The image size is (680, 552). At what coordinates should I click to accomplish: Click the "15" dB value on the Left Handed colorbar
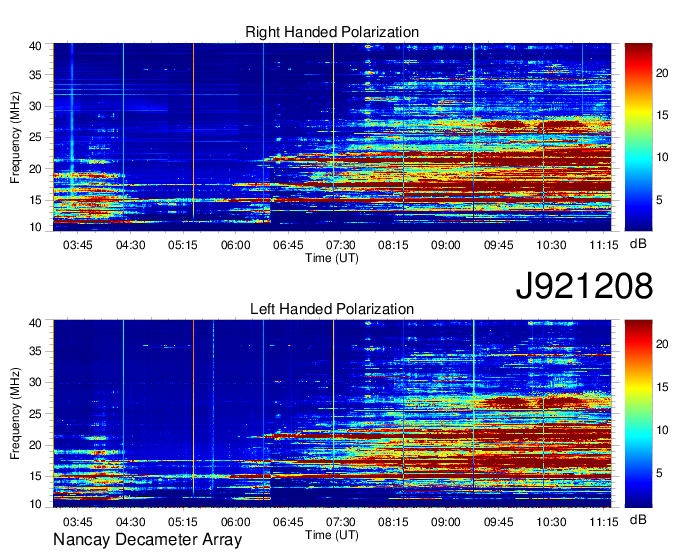[662, 387]
